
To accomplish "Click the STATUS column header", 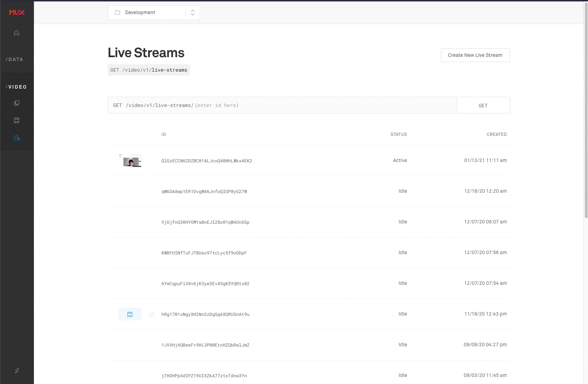I will click(398, 134).
